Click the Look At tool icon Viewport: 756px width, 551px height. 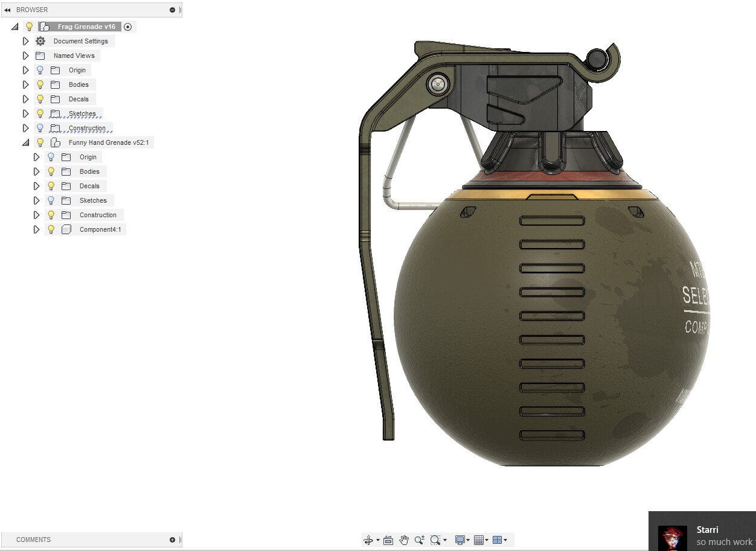point(388,540)
